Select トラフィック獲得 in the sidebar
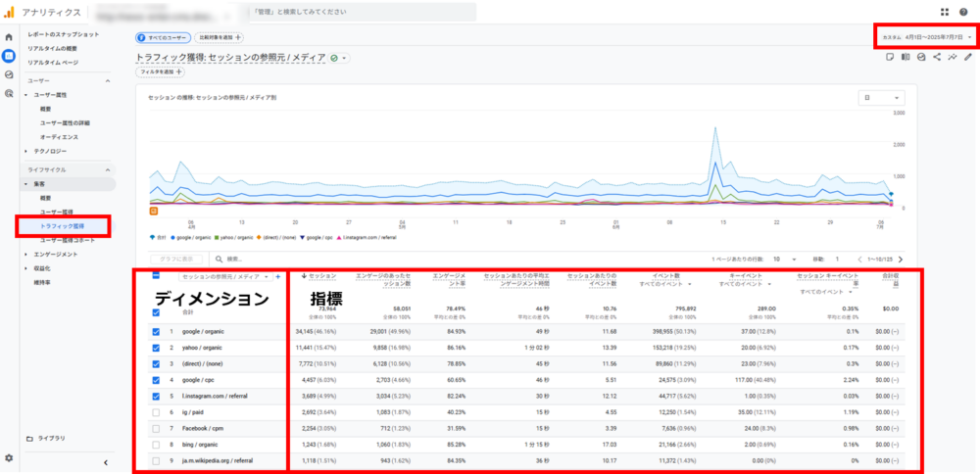Screen dimensions: 980x474 (x=63, y=226)
